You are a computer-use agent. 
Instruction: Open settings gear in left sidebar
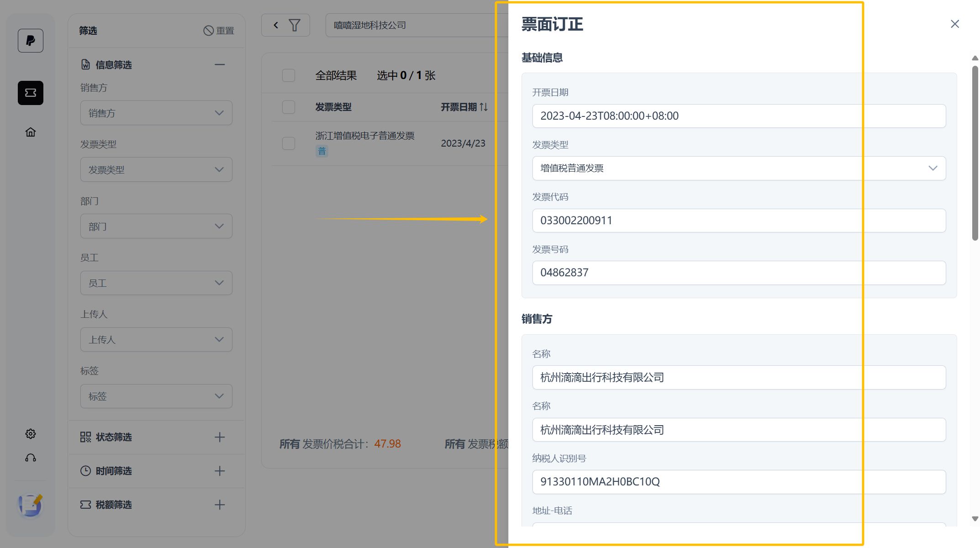pyautogui.click(x=31, y=434)
